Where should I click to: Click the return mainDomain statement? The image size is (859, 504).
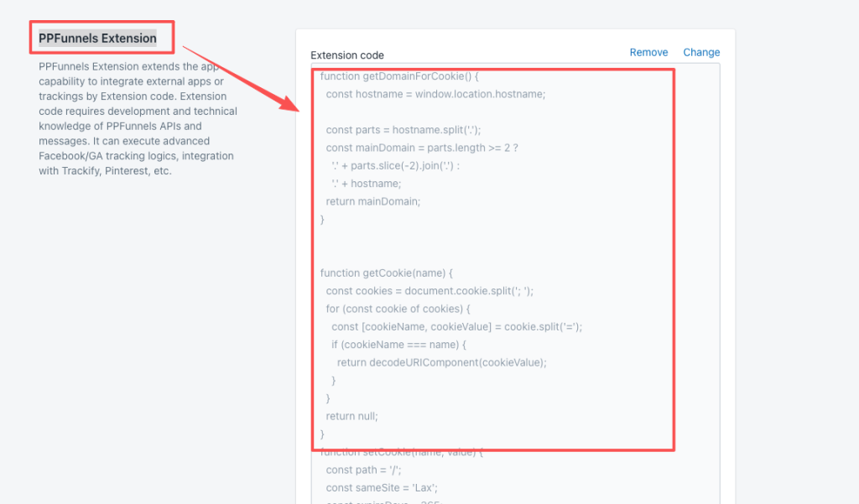click(x=372, y=201)
